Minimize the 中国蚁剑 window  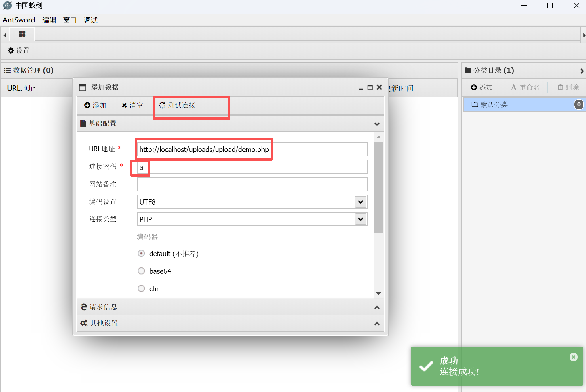[x=524, y=5]
